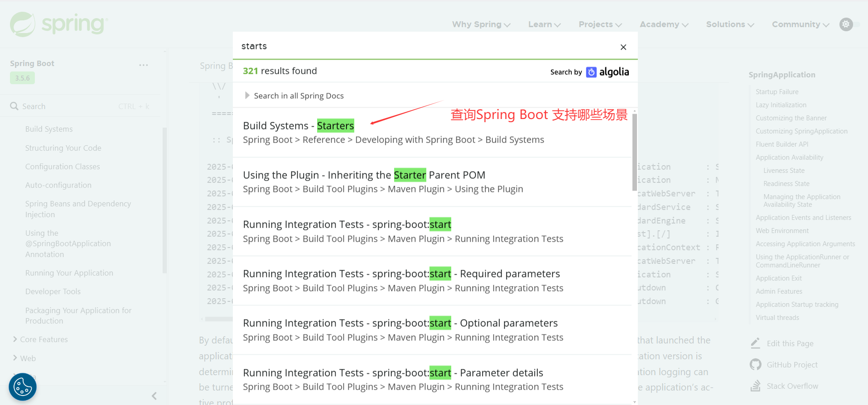868x405 pixels.
Task: Jump to Web Environment section
Action: [782, 231]
